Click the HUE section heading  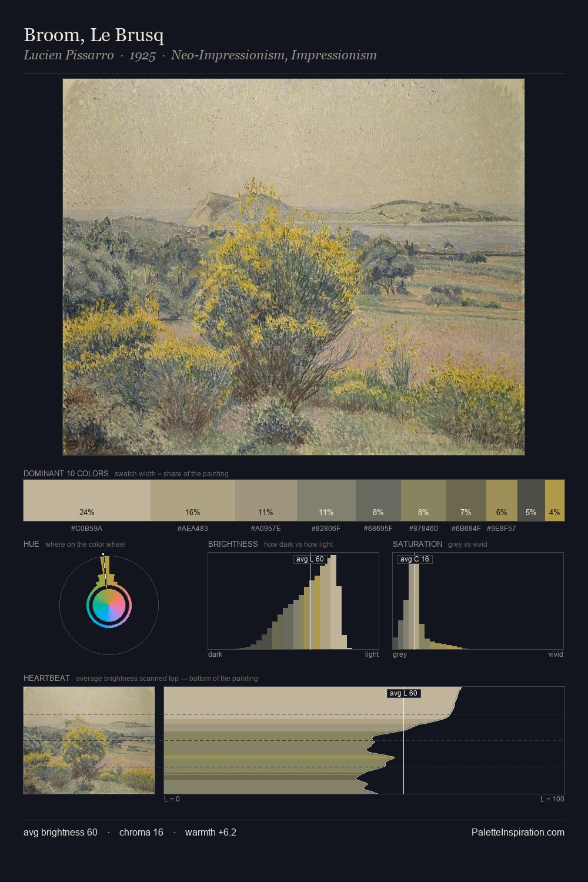click(31, 544)
